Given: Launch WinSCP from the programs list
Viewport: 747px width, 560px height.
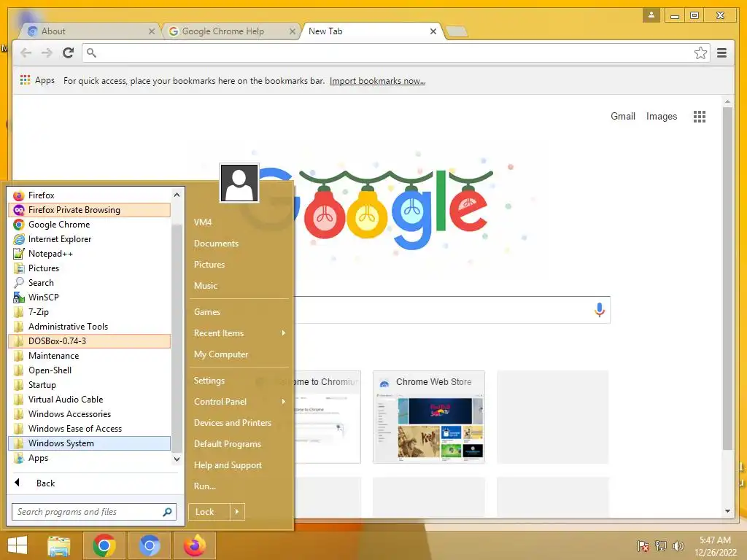Looking at the screenshot, I should tap(89, 297).
